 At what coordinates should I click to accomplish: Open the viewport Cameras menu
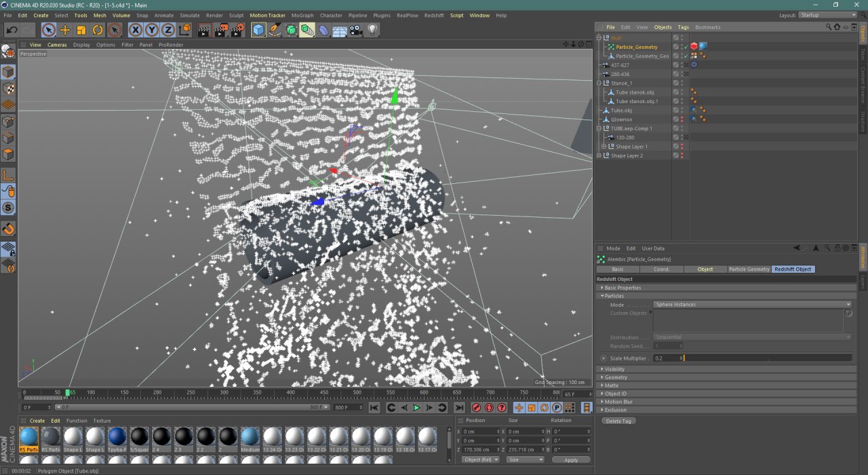[57, 45]
